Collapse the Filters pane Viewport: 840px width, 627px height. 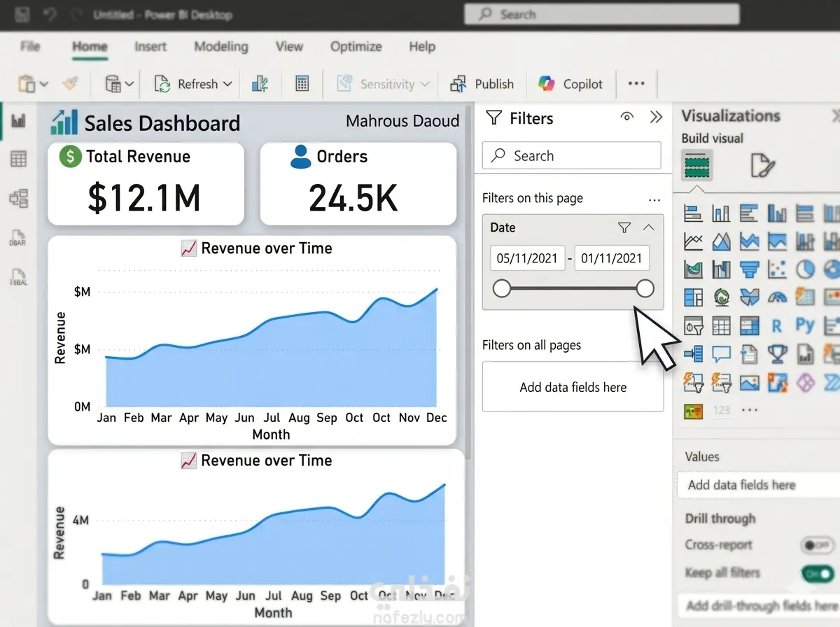click(x=656, y=118)
